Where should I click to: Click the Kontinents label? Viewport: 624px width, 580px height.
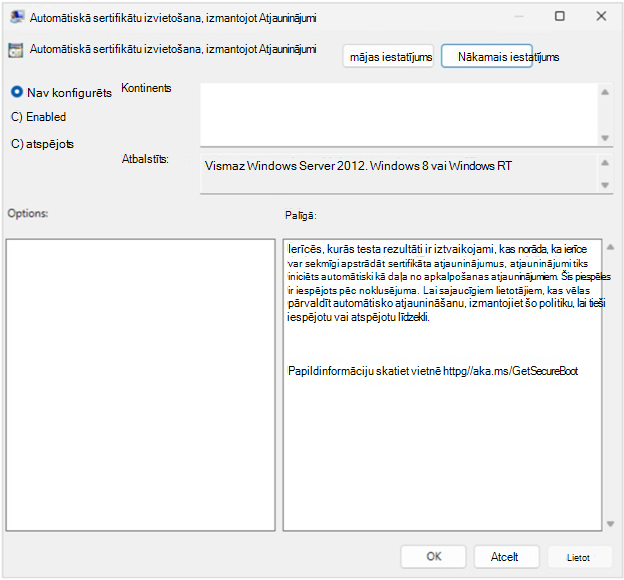point(146,88)
